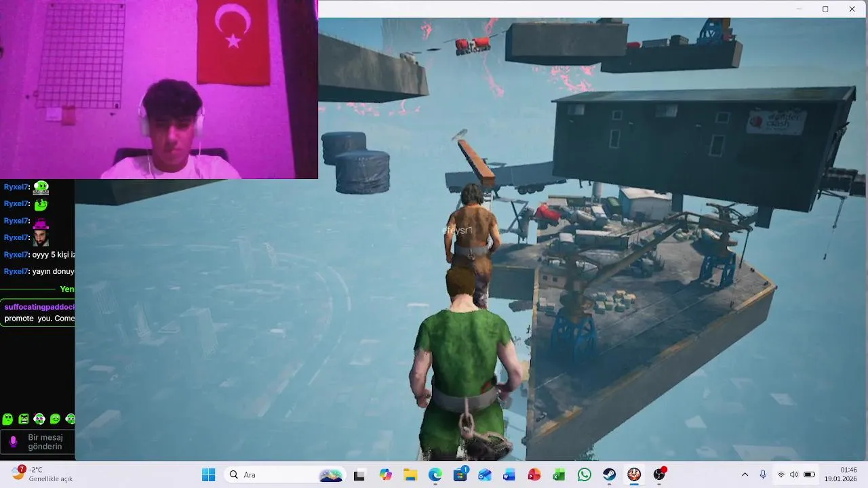
Task: Click the bearded man emote in chat
Action: [41, 238]
